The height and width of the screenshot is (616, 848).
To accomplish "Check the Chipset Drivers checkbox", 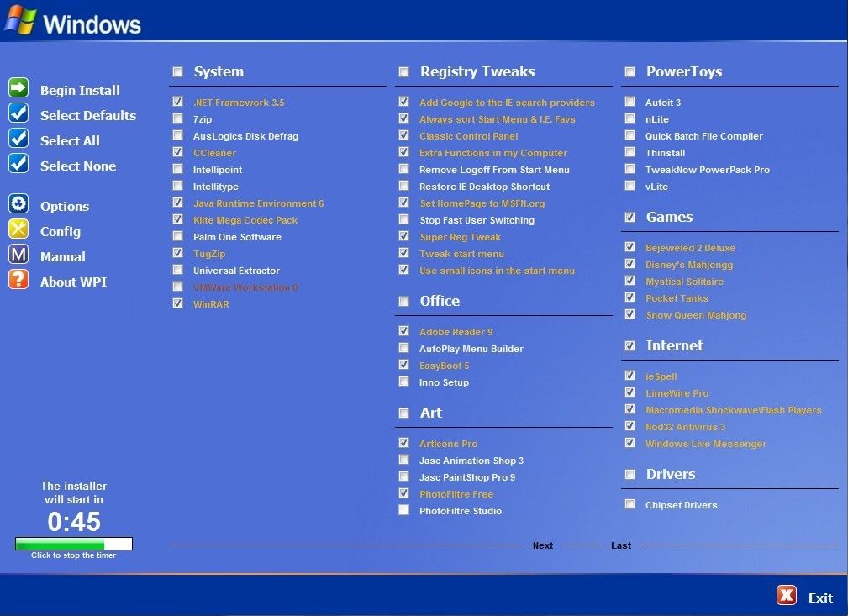I will point(630,503).
